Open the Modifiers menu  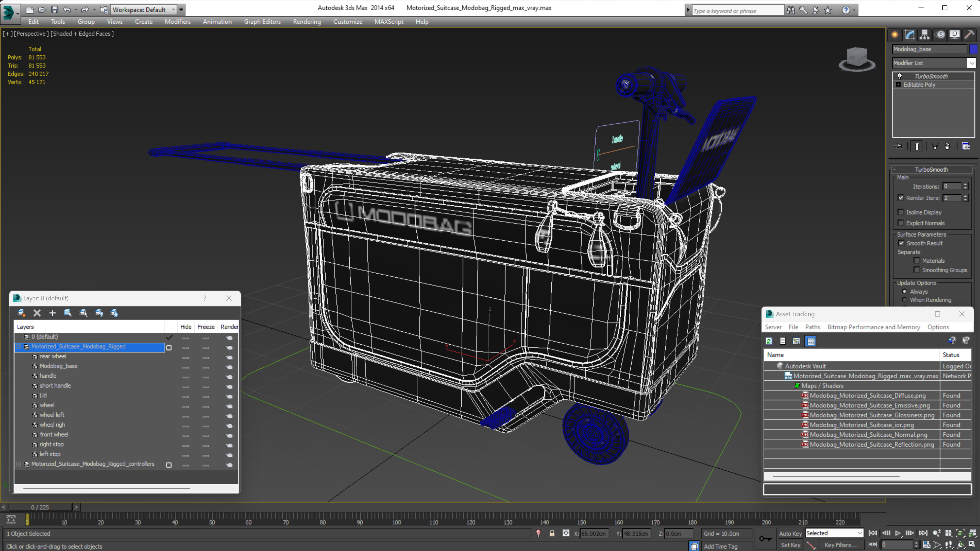click(x=178, y=22)
